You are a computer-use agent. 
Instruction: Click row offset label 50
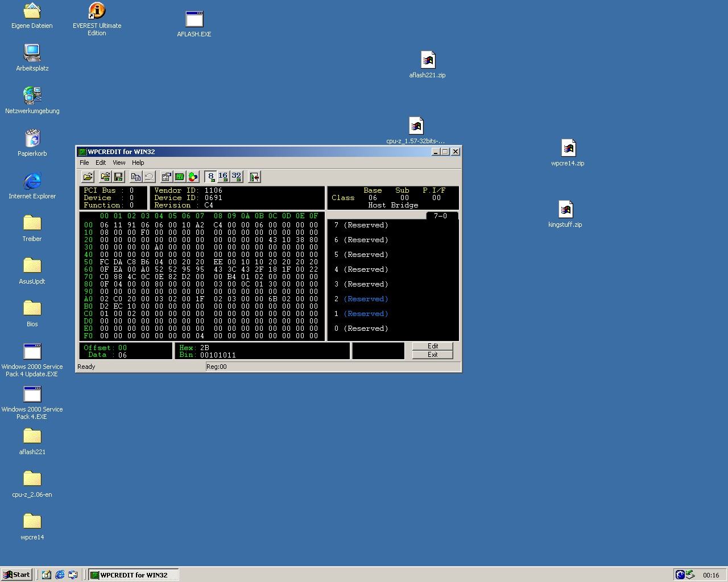(x=88, y=262)
